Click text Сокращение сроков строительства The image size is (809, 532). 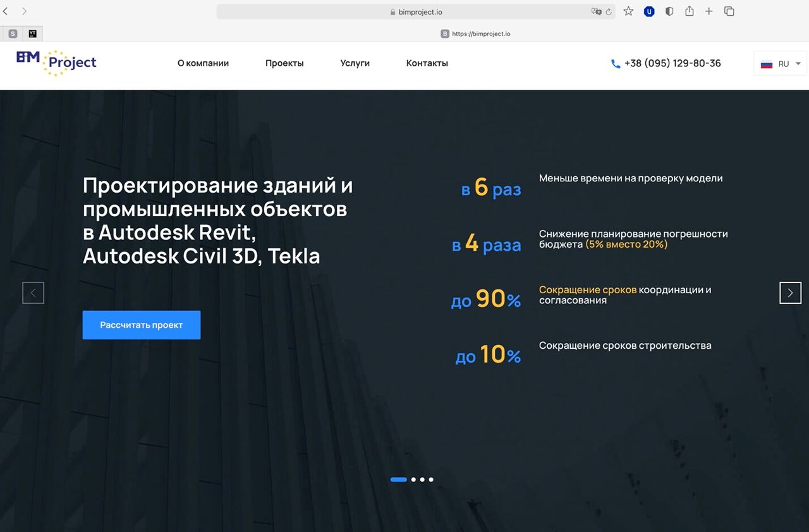click(625, 346)
